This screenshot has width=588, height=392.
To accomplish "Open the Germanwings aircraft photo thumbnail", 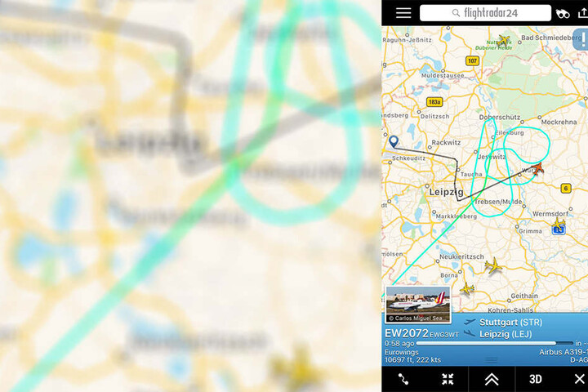I will pyautogui.click(x=418, y=305).
